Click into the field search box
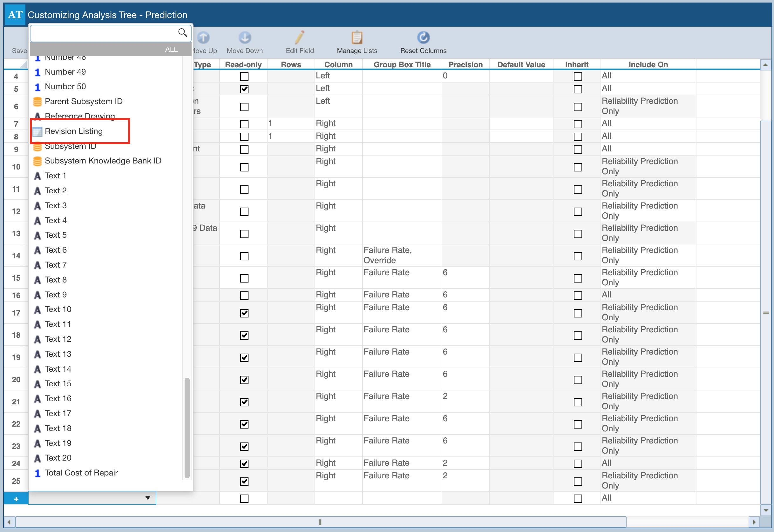Viewport: 774px width, 532px height. tap(104, 33)
